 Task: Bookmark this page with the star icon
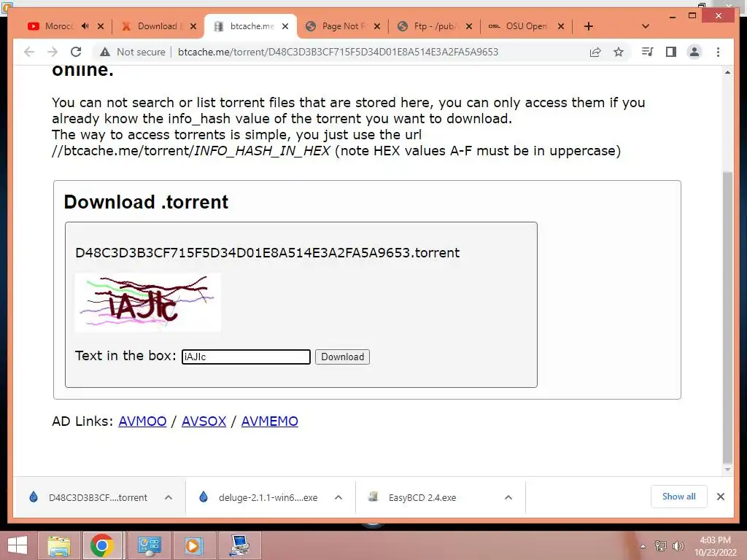pos(619,52)
